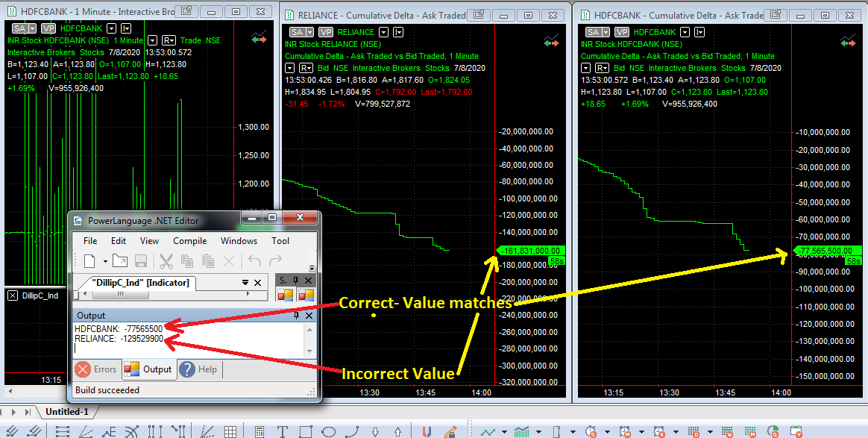Click chart linking arrows icon in HDFCBANK 1 Minute window
This screenshot has height=438, width=868.
click(259, 37)
